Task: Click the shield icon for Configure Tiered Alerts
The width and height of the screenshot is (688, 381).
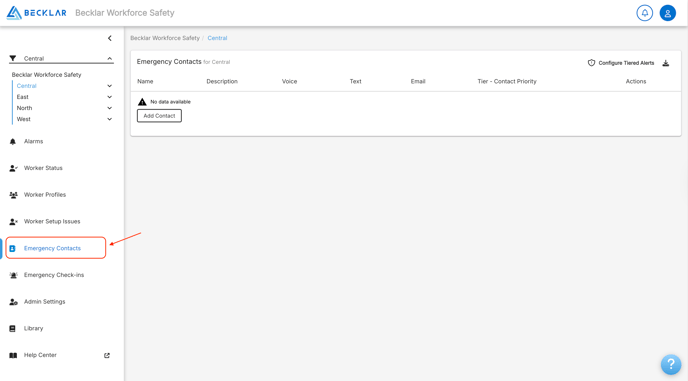Action: (591, 63)
